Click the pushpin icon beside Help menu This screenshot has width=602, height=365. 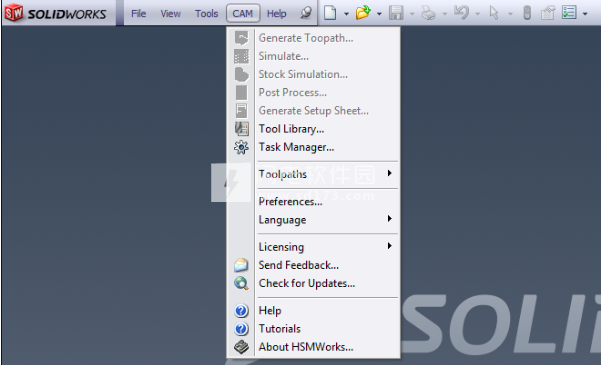306,13
